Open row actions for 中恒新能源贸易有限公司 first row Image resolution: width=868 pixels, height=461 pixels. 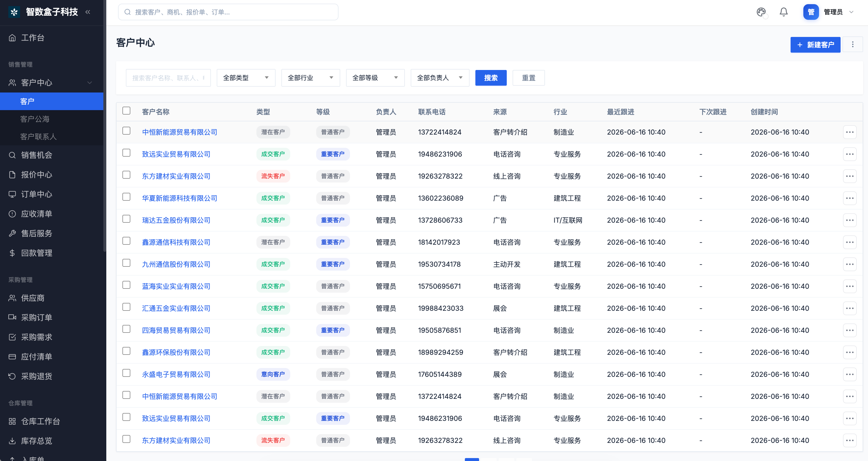(x=849, y=132)
